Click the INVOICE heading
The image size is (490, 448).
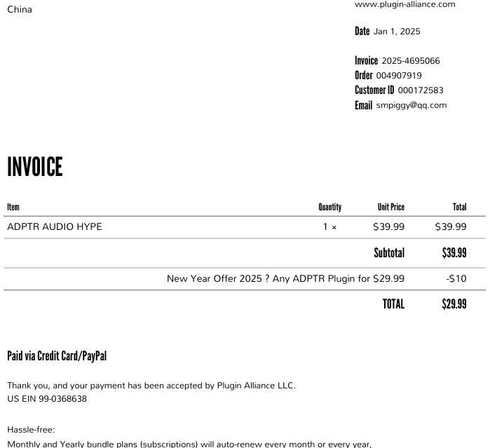tap(35, 167)
